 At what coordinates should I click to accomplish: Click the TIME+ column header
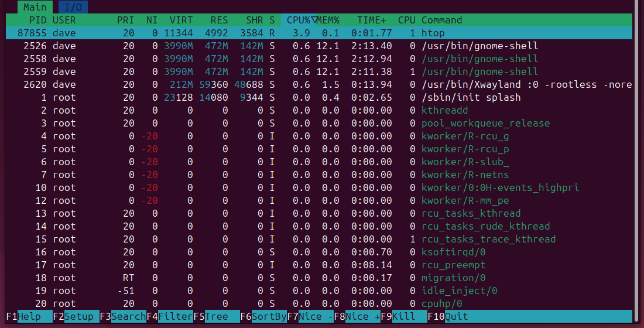pos(375,20)
